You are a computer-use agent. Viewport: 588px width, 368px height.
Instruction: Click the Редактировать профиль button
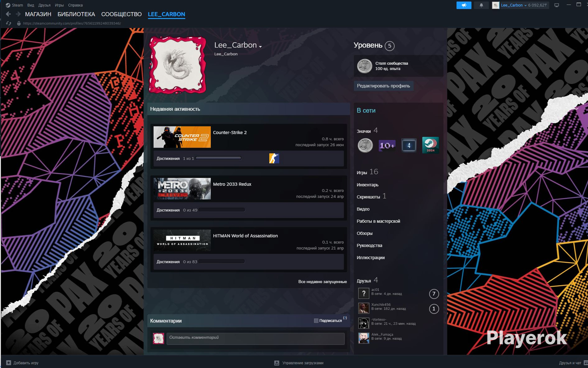point(383,86)
